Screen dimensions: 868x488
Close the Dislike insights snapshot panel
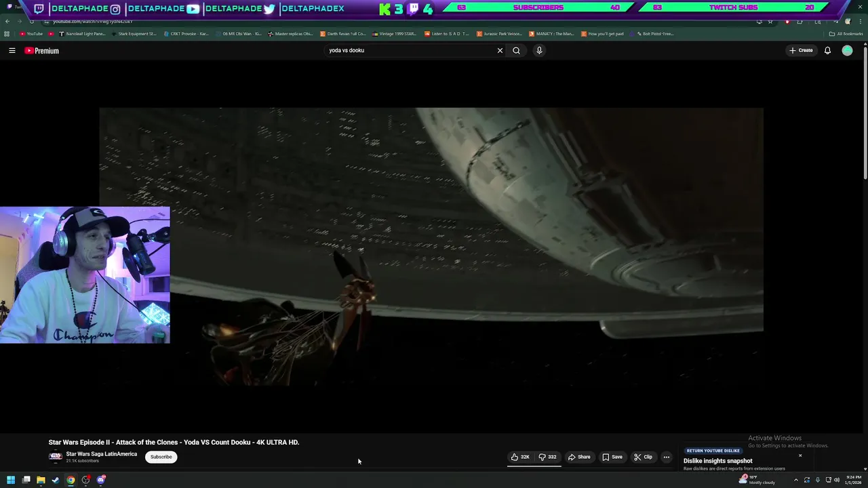pyautogui.click(x=800, y=455)
